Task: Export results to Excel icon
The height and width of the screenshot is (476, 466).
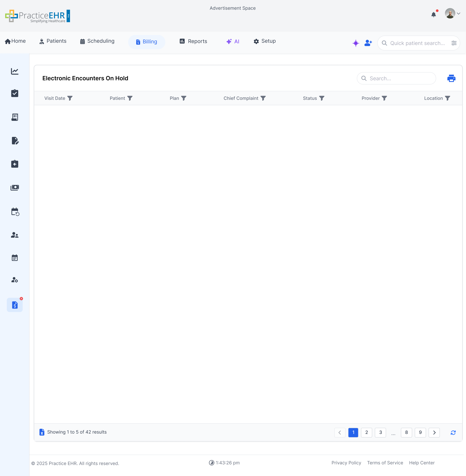Action: 42,432
